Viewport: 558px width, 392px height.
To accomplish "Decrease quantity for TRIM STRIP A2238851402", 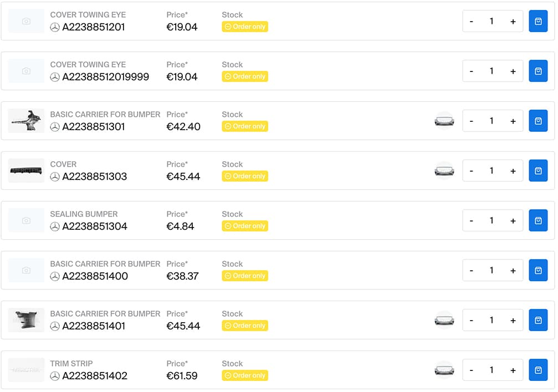I will pyautogui.click(x=471, y=370).
